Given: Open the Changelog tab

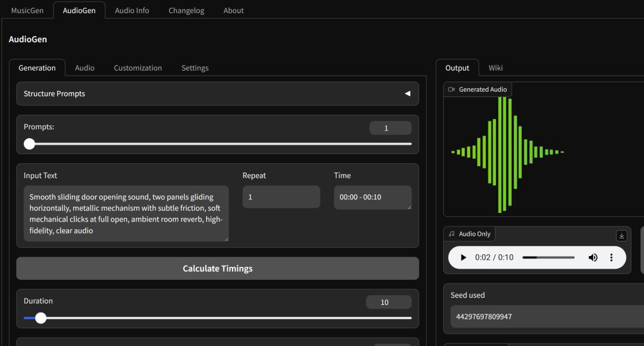Looking at the screenshot, I should click(186, 10).
